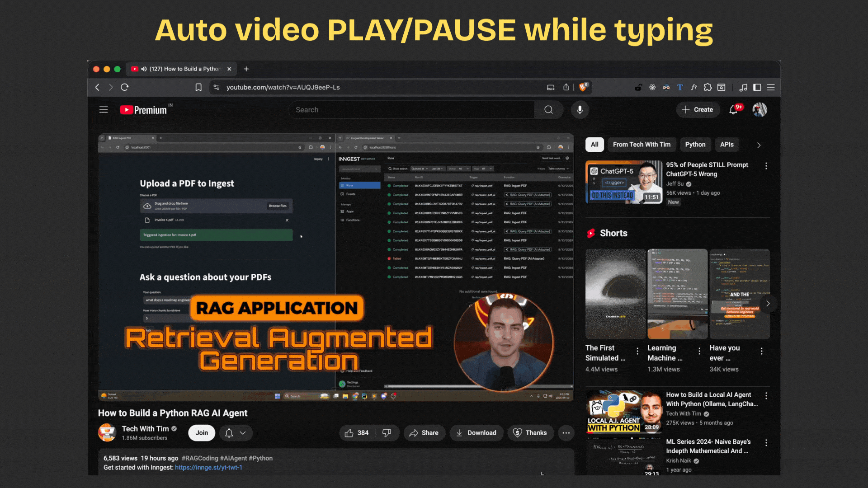Toggle the browser sidebar panel icon

(757, 87)
